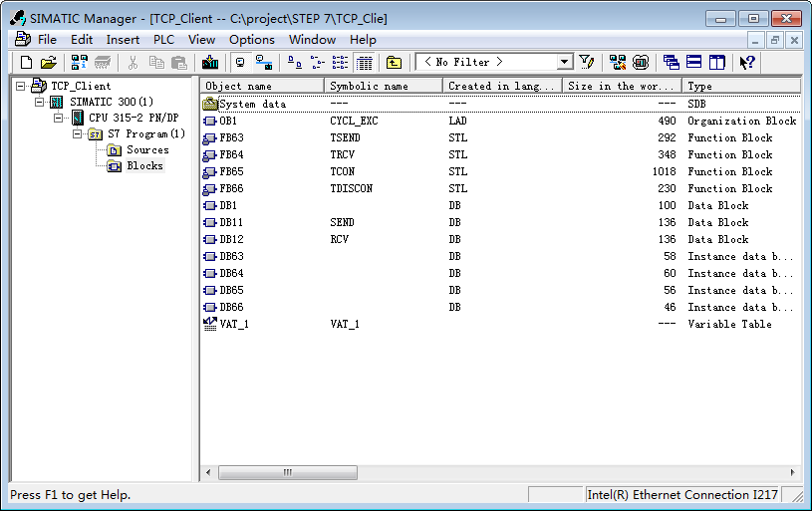Screen dimensions: 812x511
Task: Sort by Size in work memory header
Action: [x=622, y=86]
